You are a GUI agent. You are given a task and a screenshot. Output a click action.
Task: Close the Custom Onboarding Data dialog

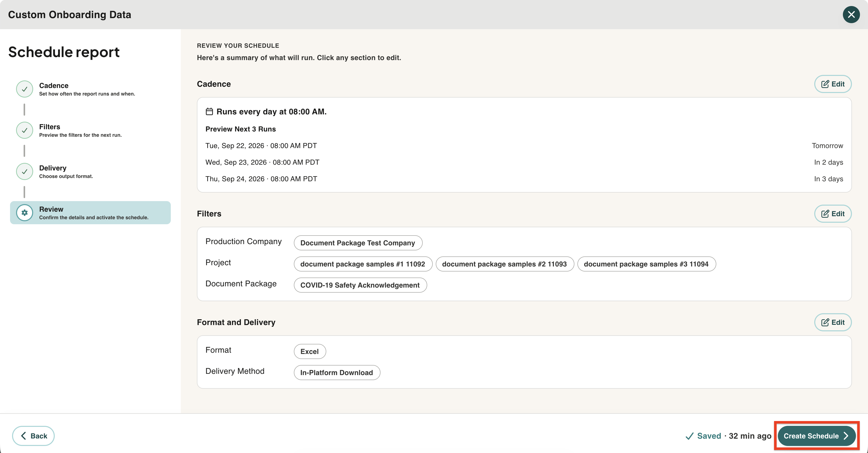tap(851, 15)
